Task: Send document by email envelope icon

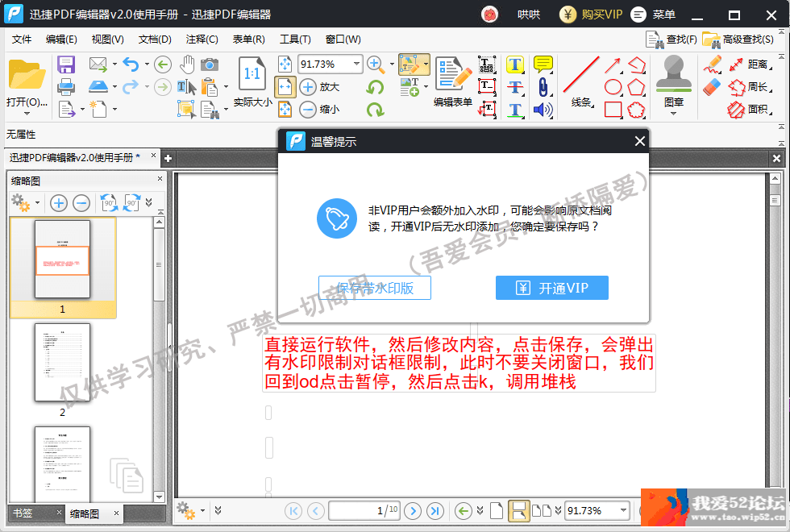Action: point(98,64)
